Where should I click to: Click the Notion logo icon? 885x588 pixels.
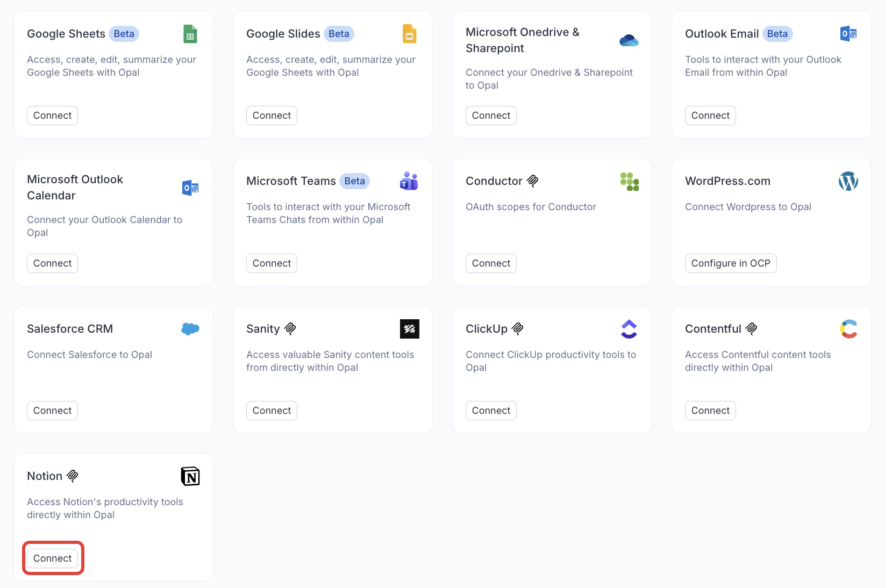[190, 476]
